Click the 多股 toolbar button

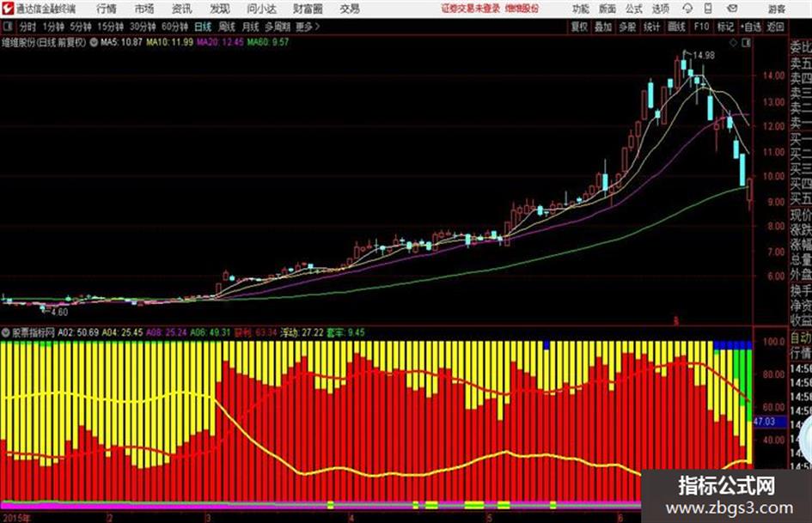tap(627, 27)
